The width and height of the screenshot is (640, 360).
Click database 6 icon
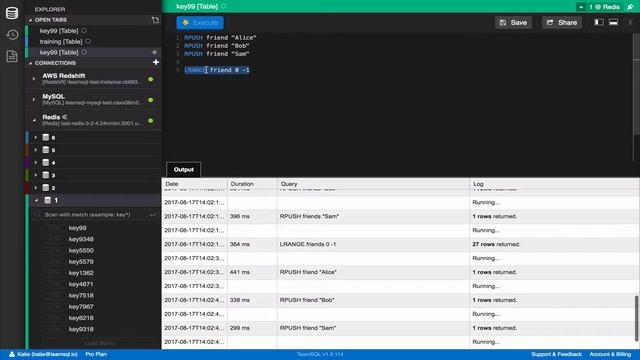pyautogui.click(x=46, y=137)
